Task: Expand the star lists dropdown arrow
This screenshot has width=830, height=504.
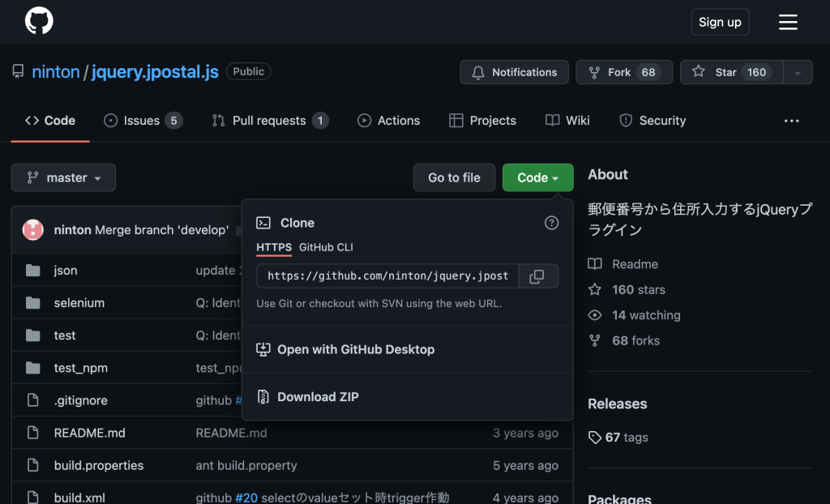Action: tap(798, 73)
